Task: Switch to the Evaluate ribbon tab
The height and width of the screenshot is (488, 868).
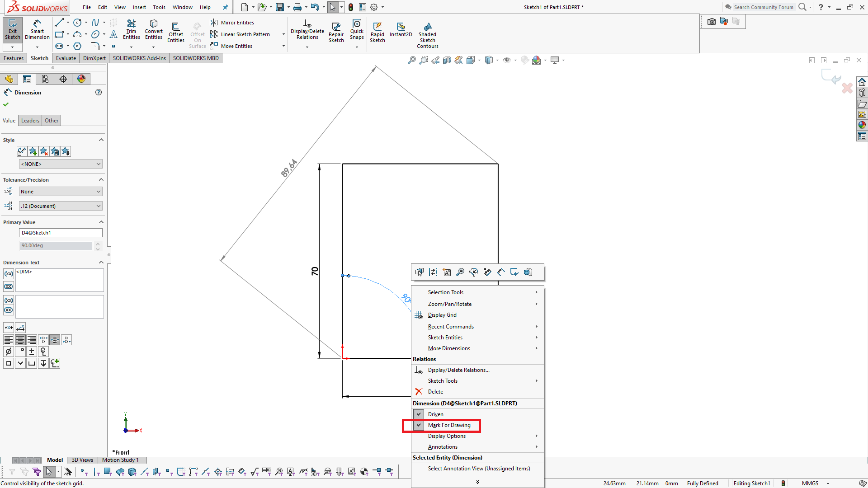Action: (66, 58)
